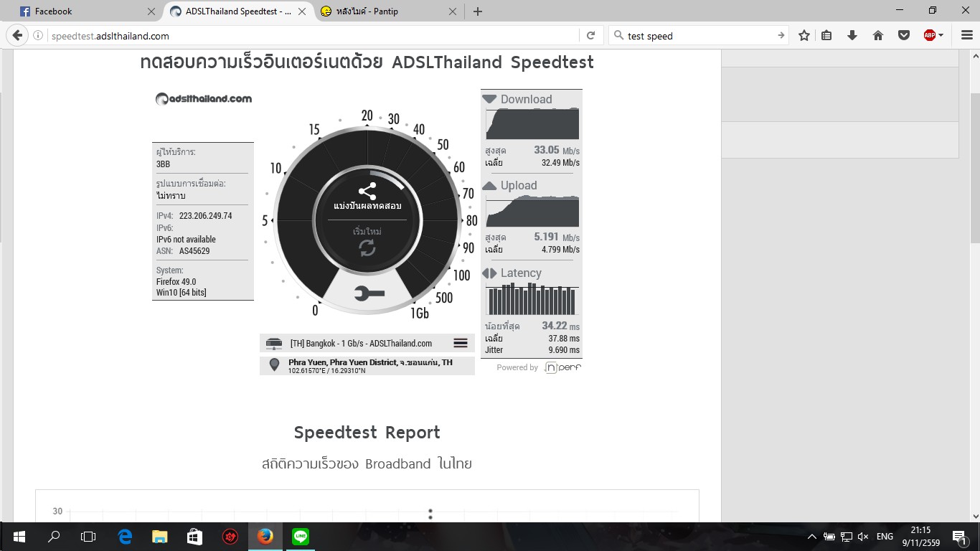Viewport: 980px width, 551px height.
Task: Expand the Adblock Plus dropdown arrow
Action: click(941, 35)
